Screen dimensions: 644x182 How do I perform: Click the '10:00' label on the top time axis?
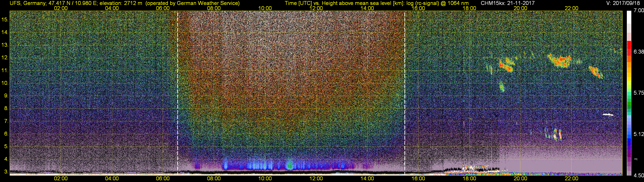pyautogui.click(x=265, y=8)
